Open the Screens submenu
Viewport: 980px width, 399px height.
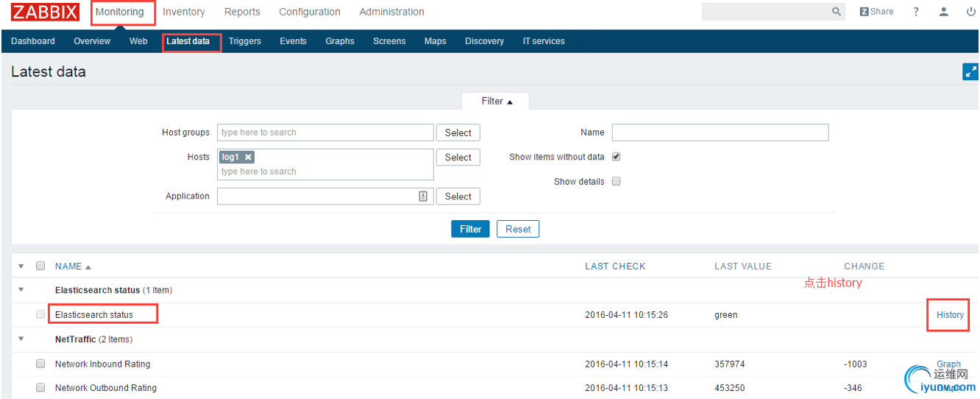389,41
